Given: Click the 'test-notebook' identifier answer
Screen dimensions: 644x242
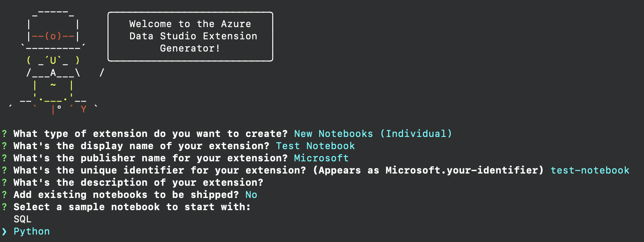Looking at the screenshot, I should point(590,170).
